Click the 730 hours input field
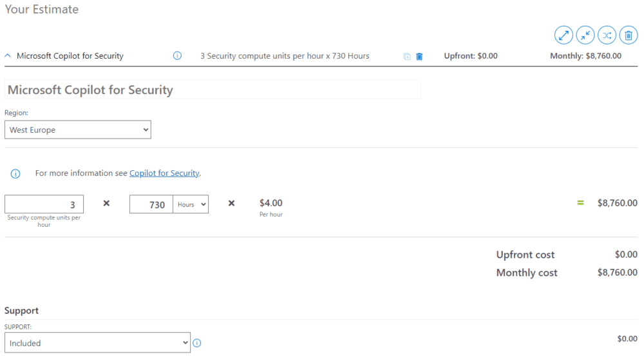 pos(151,204)
